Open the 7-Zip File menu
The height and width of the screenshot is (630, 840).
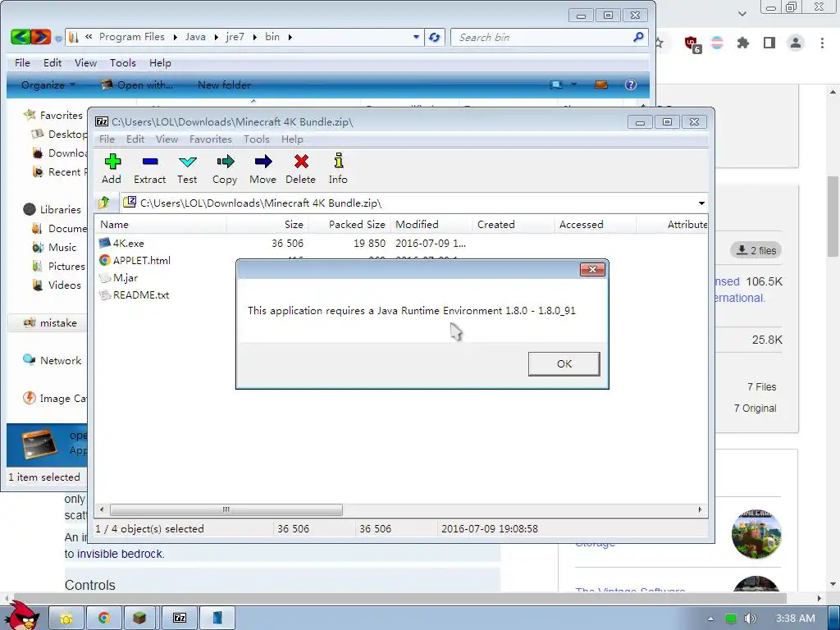(x=107, y=139)
